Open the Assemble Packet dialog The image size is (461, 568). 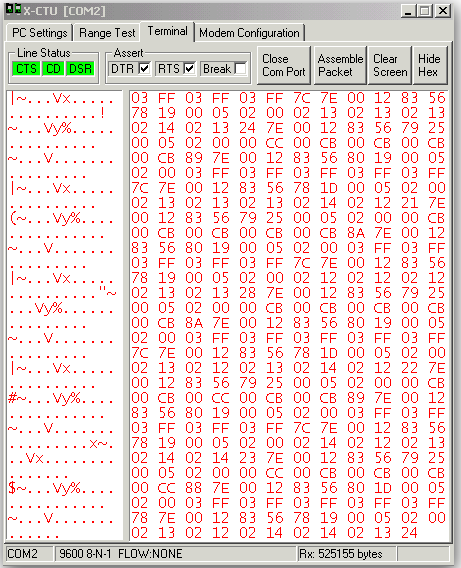click(340, 66)
